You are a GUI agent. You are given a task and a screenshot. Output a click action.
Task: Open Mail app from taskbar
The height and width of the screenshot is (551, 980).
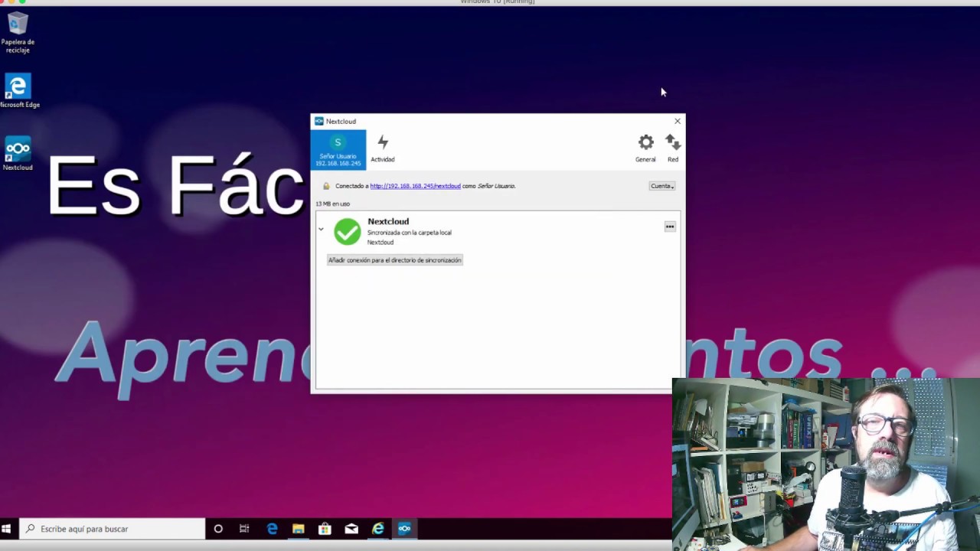pyautogui.click(x=351, y=529)
